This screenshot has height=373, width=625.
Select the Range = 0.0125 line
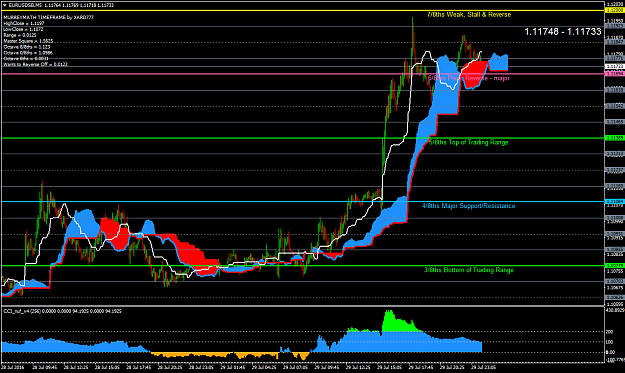click(20, 35)
